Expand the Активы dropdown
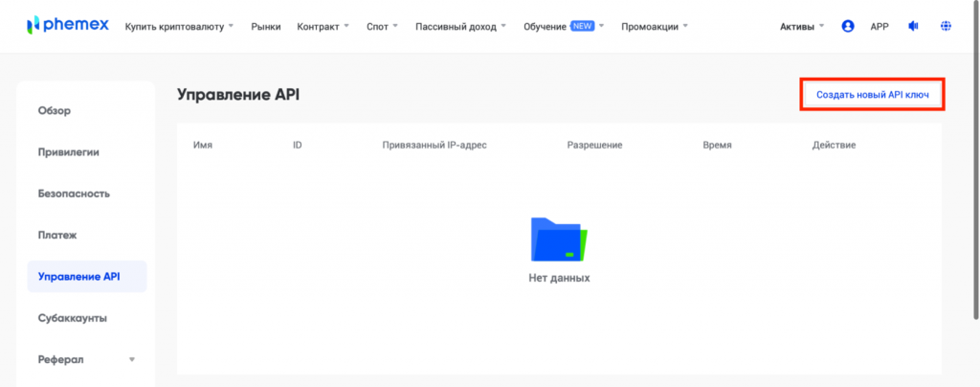 pyautogui.click(x=802, y=26)
